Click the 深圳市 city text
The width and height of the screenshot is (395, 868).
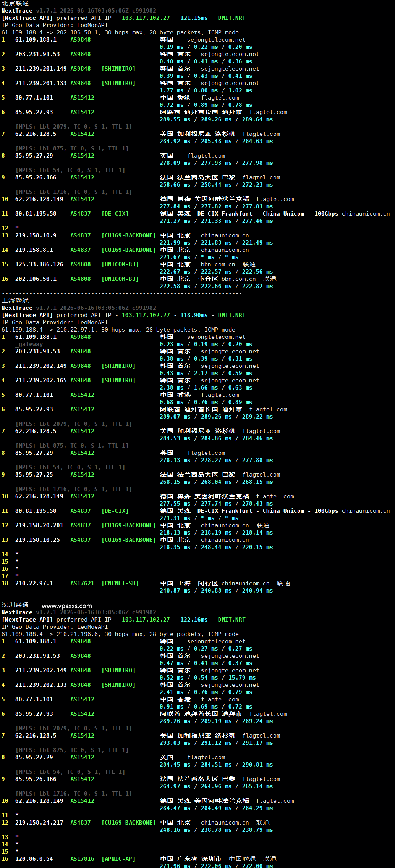tap(211, 859)
